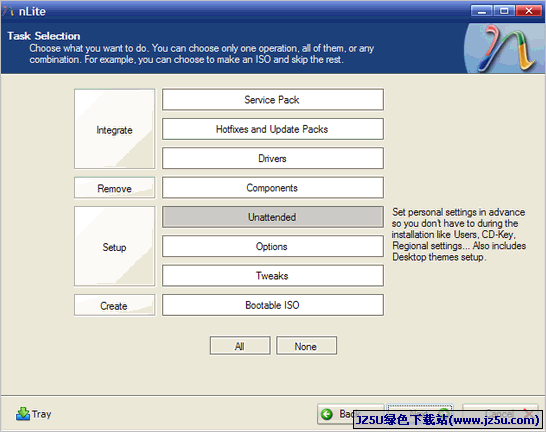The image size is (546, 432).
Task: Choose None to clear tasks
Action: click(306, 346)
